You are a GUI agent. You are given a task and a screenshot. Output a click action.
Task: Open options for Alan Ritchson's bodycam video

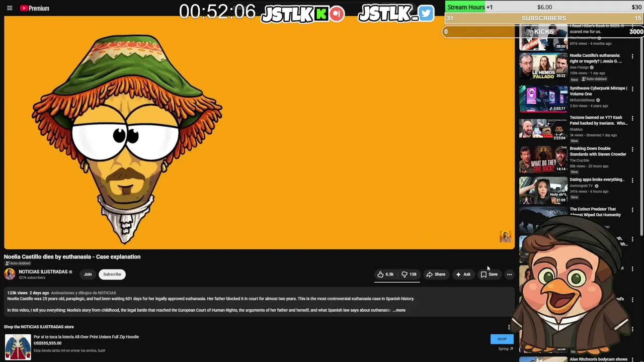[x=632, y=360]
